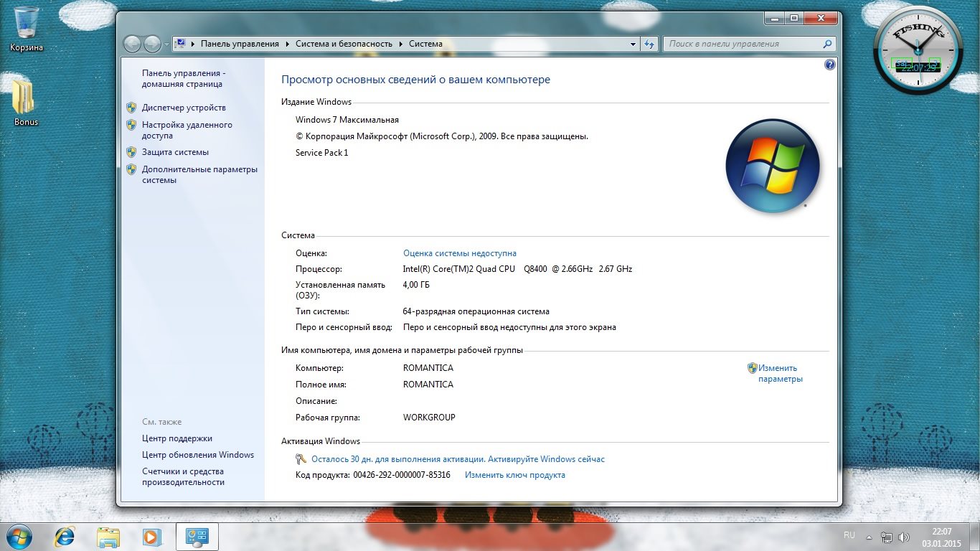Click the 64-разрядная операционная система text
The height and width of the screenshot is (551, 980).
pos(476,311)
